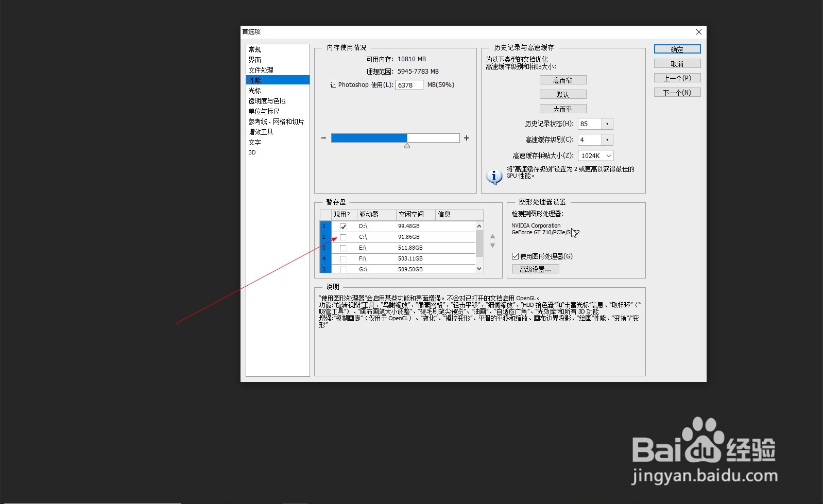Open 高级设置... for graphics processor
This screenshot has width=823, height=504.
536,269
